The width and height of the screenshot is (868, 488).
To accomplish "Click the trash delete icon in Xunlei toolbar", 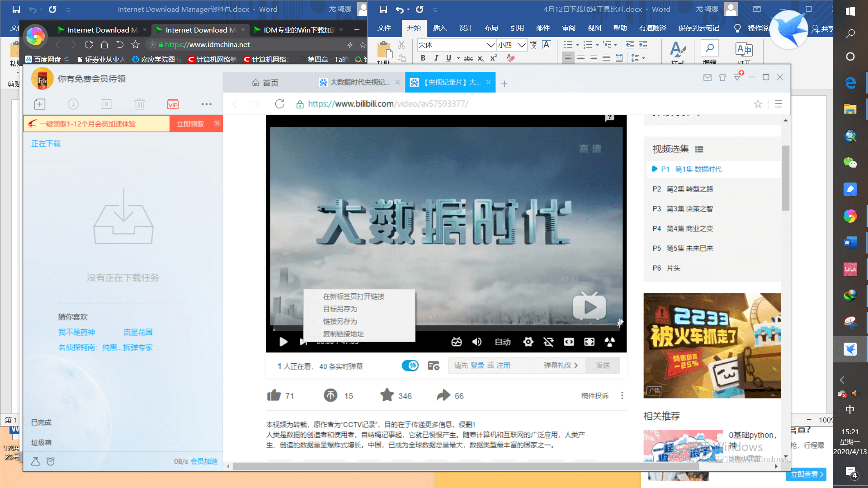I will [140, 104].
